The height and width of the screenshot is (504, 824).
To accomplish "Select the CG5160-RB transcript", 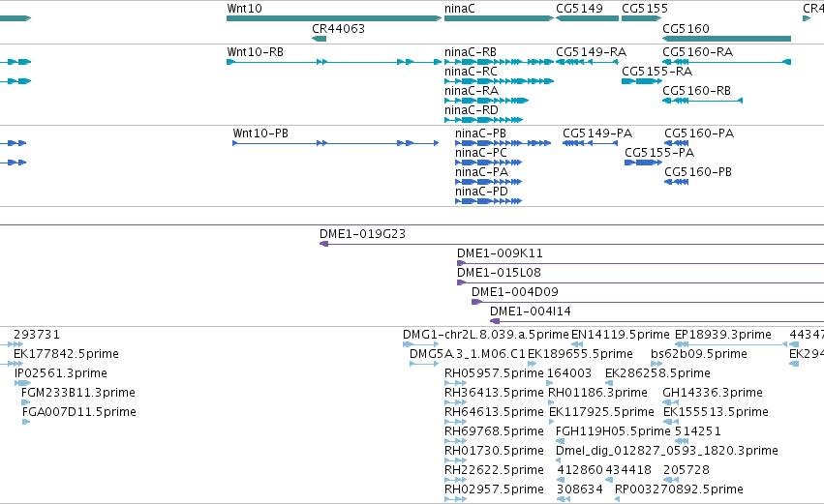I will [702, 101].
